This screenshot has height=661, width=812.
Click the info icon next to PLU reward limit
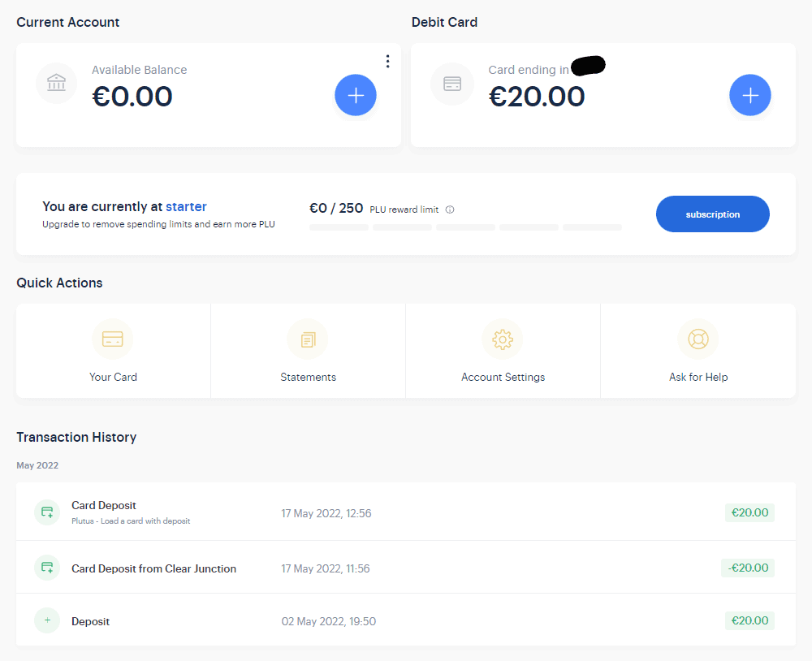pyautogui.click(x=450, y=210)
